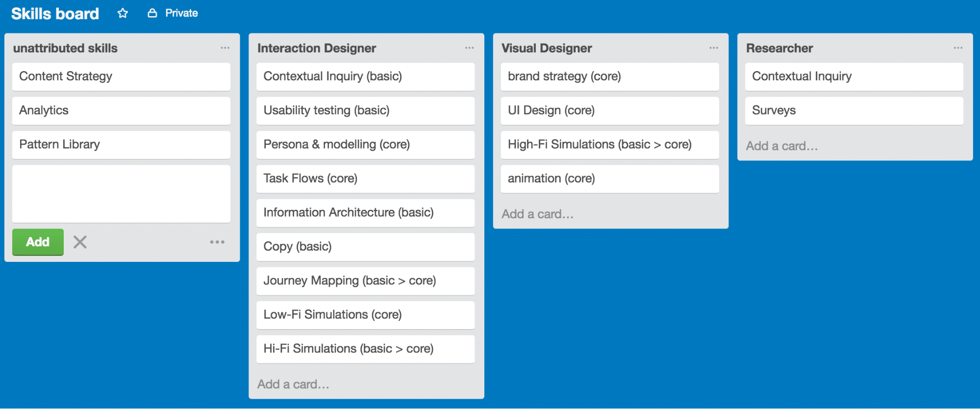
Task: Open the Task Flows (core) card
Action: click(365, 179)
